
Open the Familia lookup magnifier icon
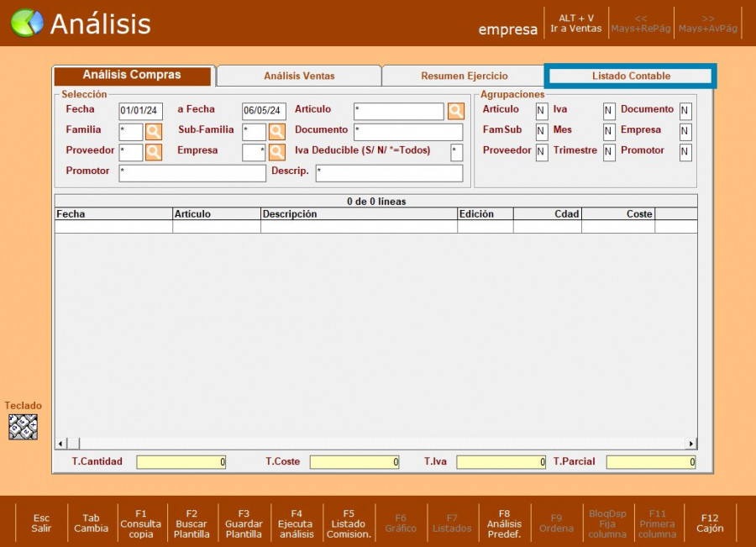tap(154, 131)
